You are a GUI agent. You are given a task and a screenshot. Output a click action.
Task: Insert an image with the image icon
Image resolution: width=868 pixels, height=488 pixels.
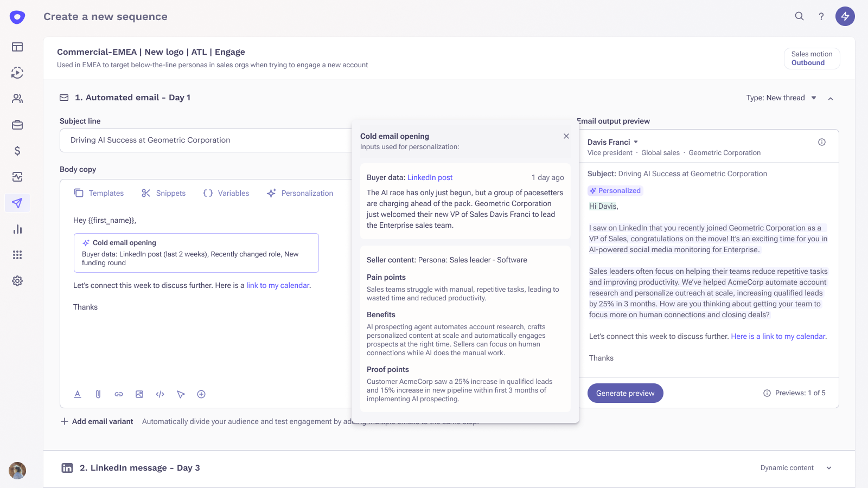coord(139,394)
